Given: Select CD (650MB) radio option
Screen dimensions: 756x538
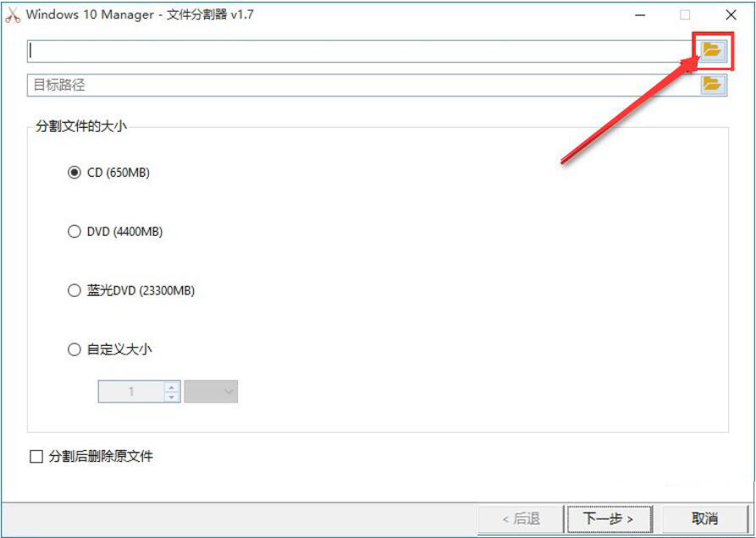Looking at the screenshot, I should click(74, 172).
